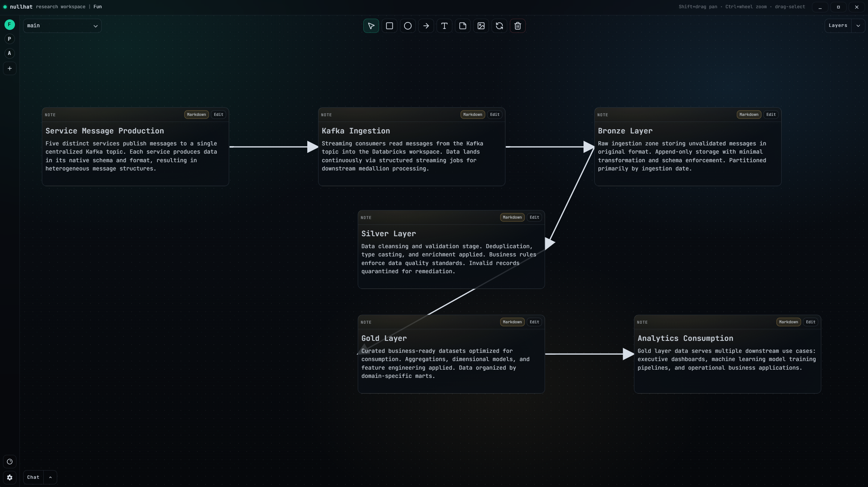Image resolution: width=868 pixels, height=487 pixels.
Task: Click the trash delete icon
Action: coord(517,26)
